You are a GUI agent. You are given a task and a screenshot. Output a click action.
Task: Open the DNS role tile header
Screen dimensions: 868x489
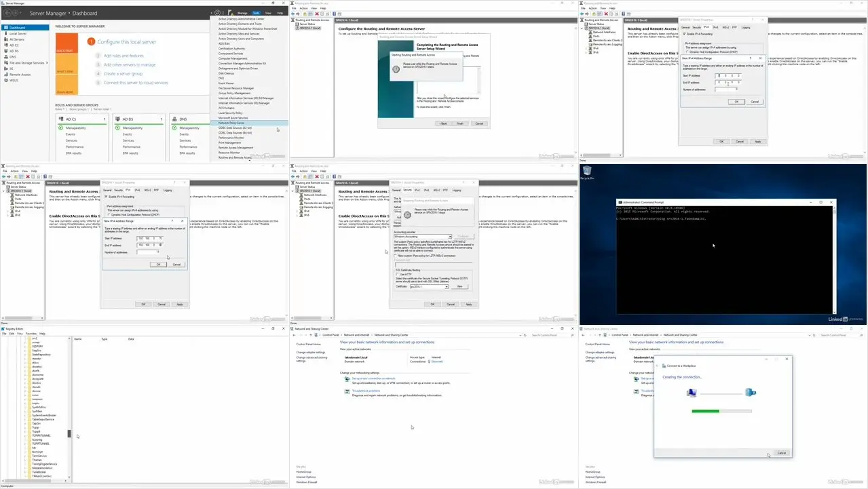191,119
